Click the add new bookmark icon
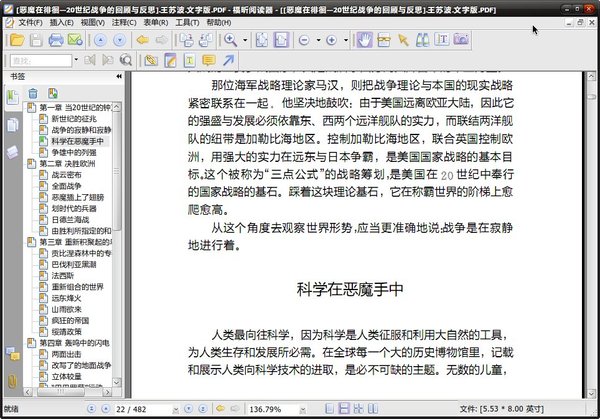The height and width of the screenshot is (419, 600). (53, 93)
